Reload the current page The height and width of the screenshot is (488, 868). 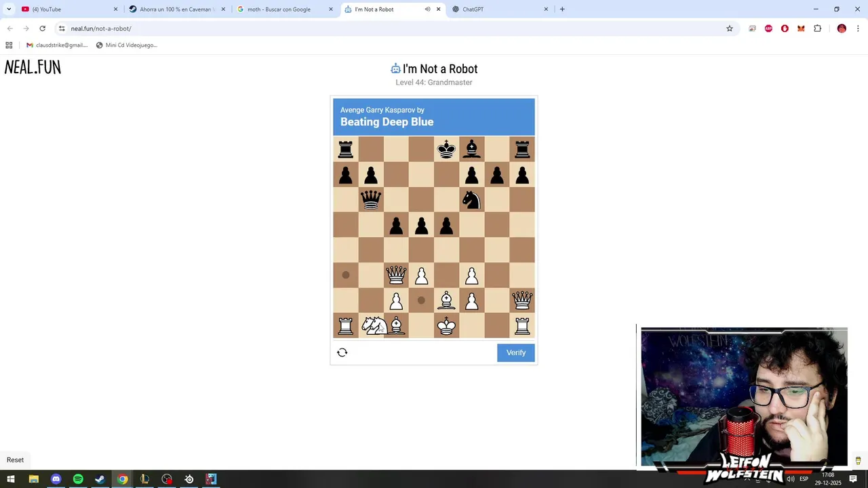click(x=42, y=28)
